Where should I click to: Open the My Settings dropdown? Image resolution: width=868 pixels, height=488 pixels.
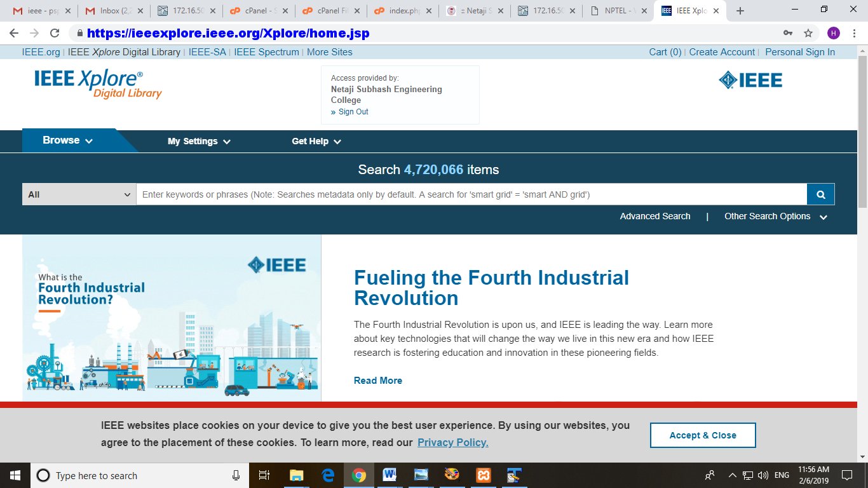click(199, 141)
